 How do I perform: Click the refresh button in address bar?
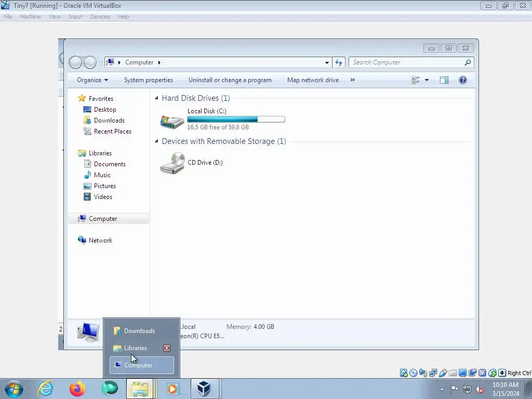339,62
